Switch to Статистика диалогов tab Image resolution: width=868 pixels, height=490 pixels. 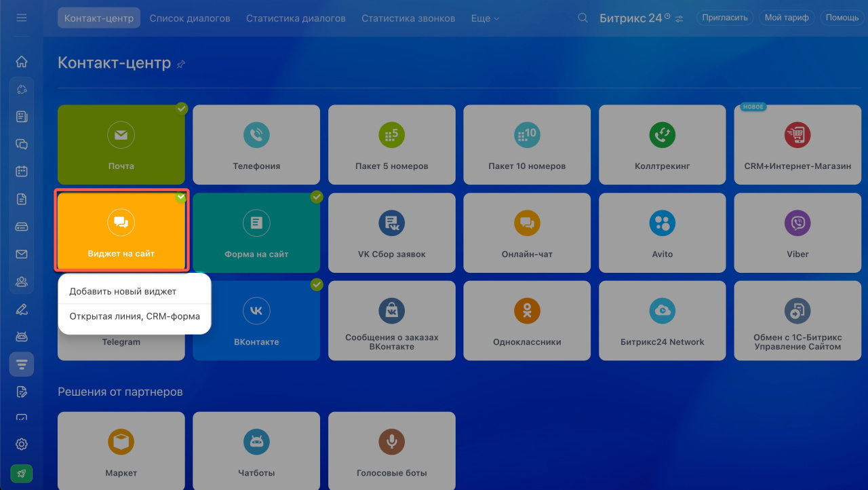[x=296, y=18]
